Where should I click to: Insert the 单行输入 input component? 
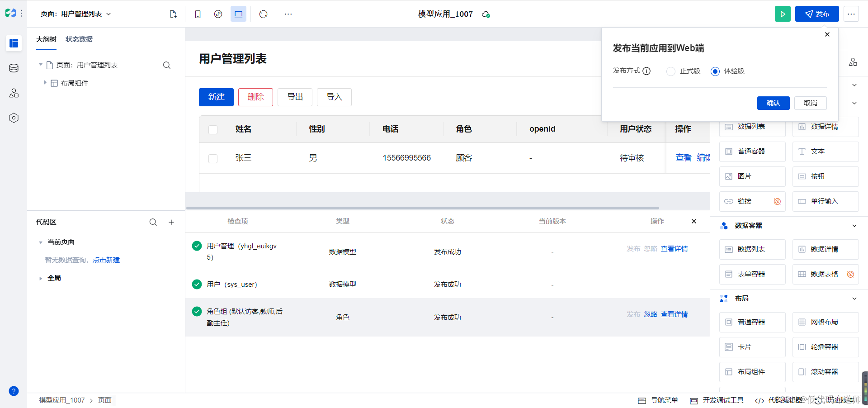point(826,201)
